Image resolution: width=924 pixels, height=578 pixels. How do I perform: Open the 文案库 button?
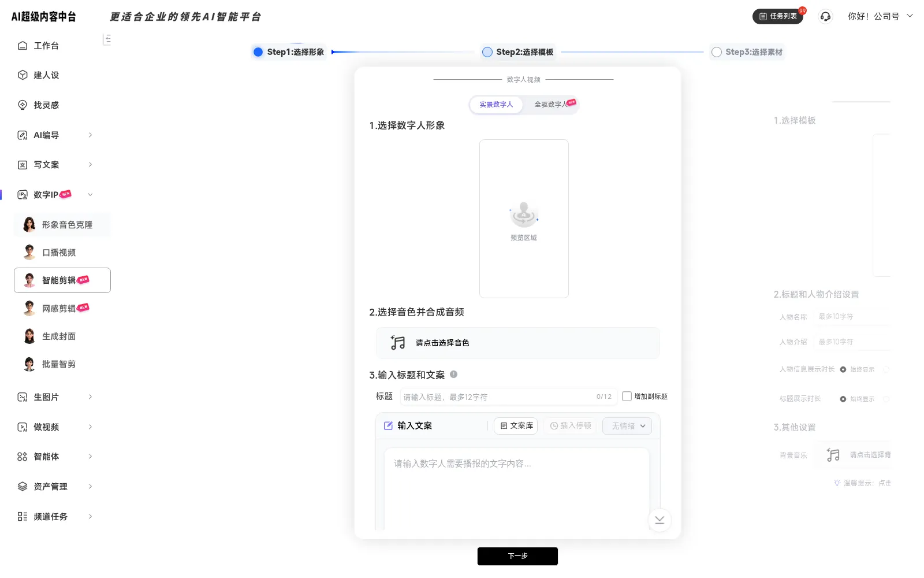point(516,426)
